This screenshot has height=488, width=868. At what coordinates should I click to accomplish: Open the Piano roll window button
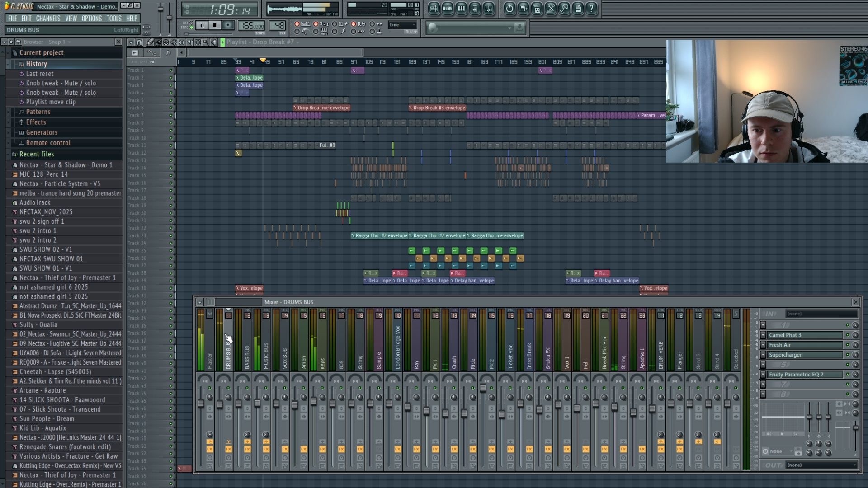point(461,8)
